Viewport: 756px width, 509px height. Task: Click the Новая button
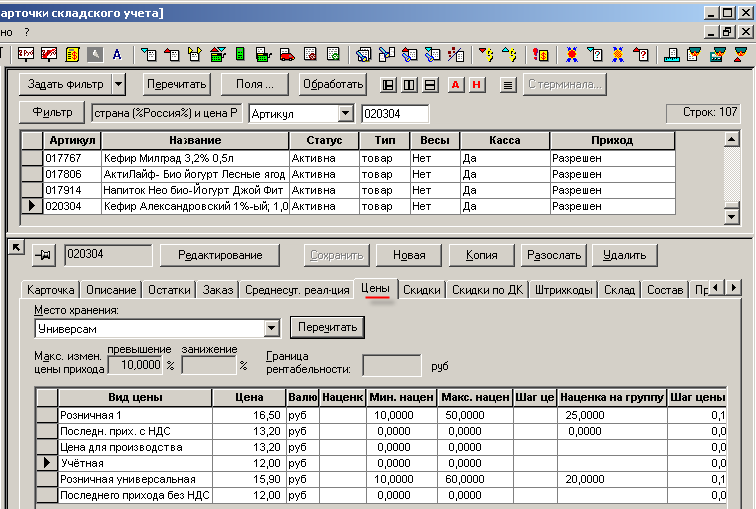coord(409,255)
